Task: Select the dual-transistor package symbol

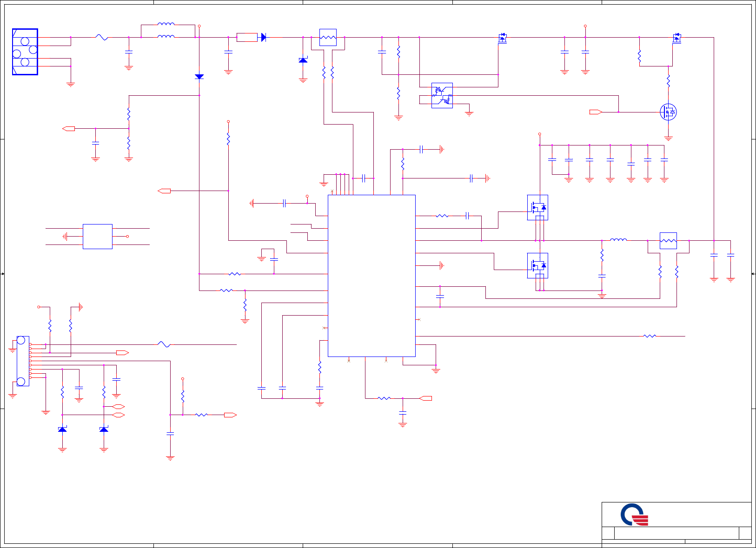Action: pyautogui.click(x=442, y=96)
